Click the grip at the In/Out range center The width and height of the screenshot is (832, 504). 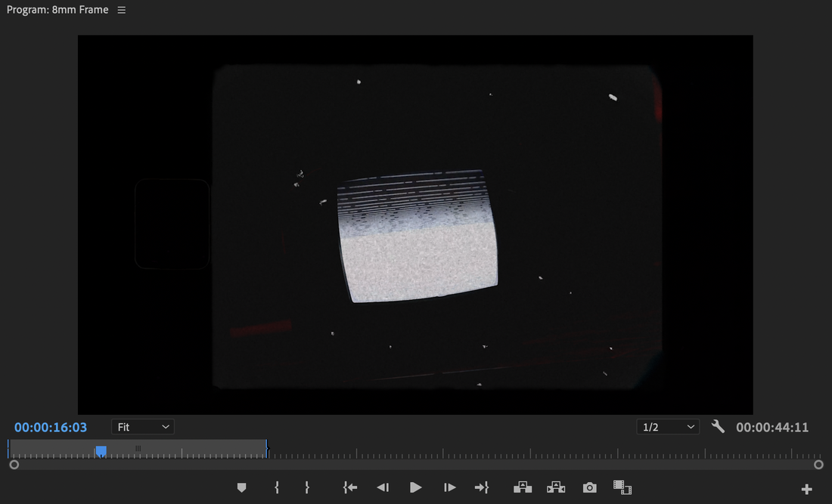point(138,448)
